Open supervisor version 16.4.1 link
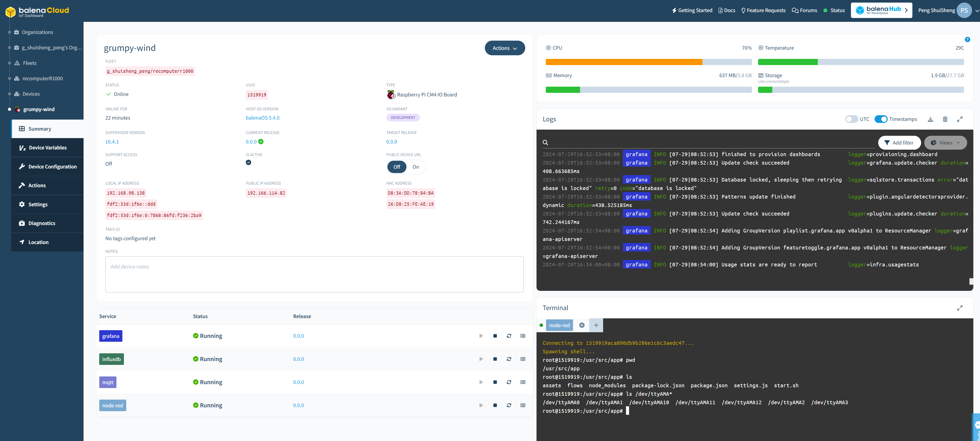980x441 pixels. tap(112, 142)
